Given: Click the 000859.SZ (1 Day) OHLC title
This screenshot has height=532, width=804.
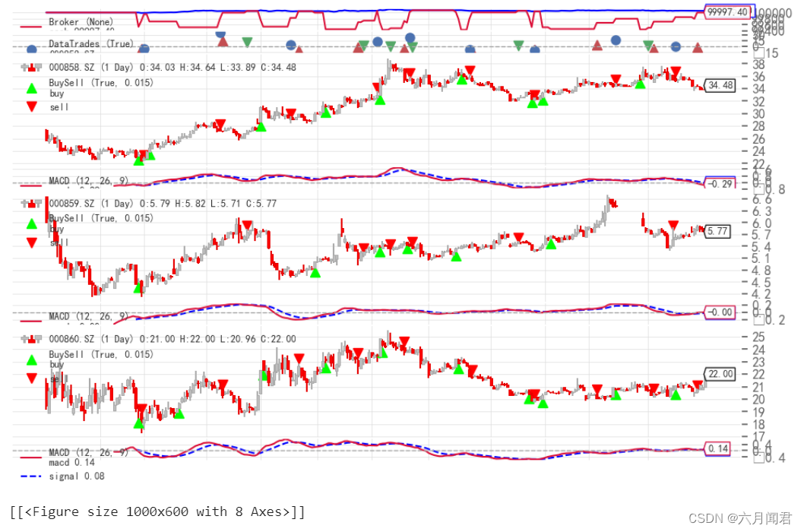Looking at the screenshot, I should 163,204.
